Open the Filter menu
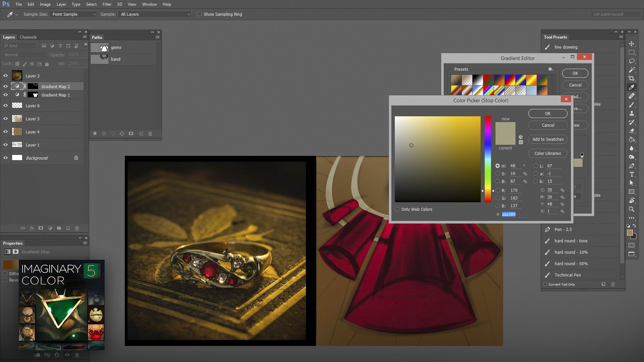The image size is (644, 362). pyautogui.click(x=107, y=4)
